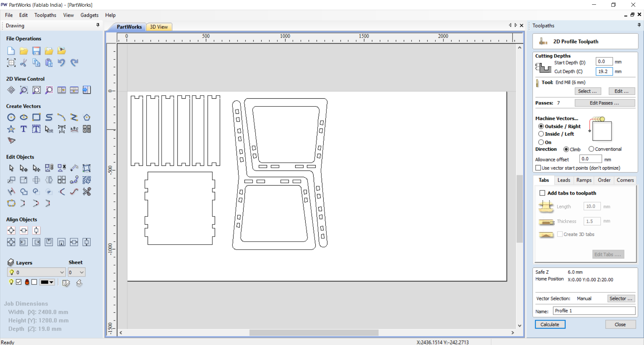
Task: Click the tool Edit button
Action: [x=622, y=91]
